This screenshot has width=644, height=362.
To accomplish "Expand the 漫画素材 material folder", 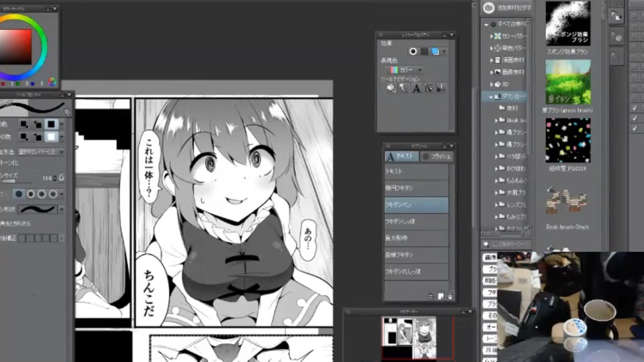I will pyautogui.click(x=491, y=60).
